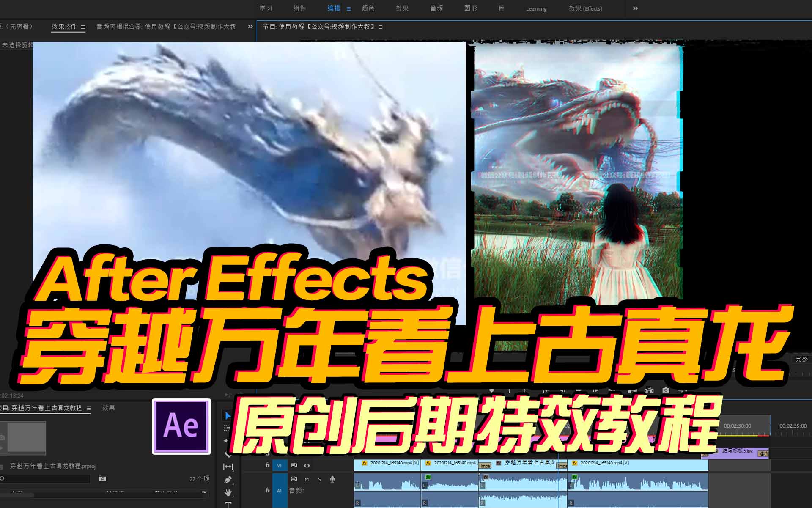The width and height of the screenshot is (812, 508).
Task: Click the timeline ruler at 00:02:30:00
Action: [738, 426]
